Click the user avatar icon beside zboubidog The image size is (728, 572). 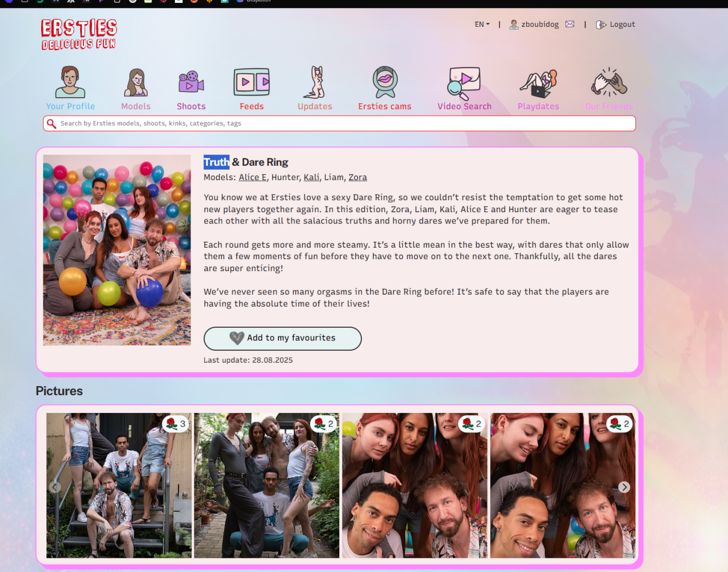[x=514, y=25]
